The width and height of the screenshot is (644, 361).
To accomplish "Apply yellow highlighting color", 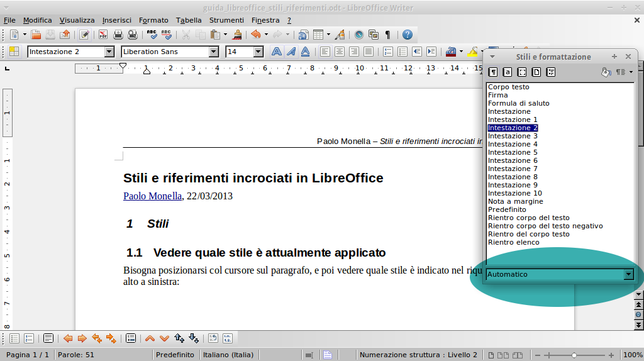I will pyautogui.click(x=473, y=52).
